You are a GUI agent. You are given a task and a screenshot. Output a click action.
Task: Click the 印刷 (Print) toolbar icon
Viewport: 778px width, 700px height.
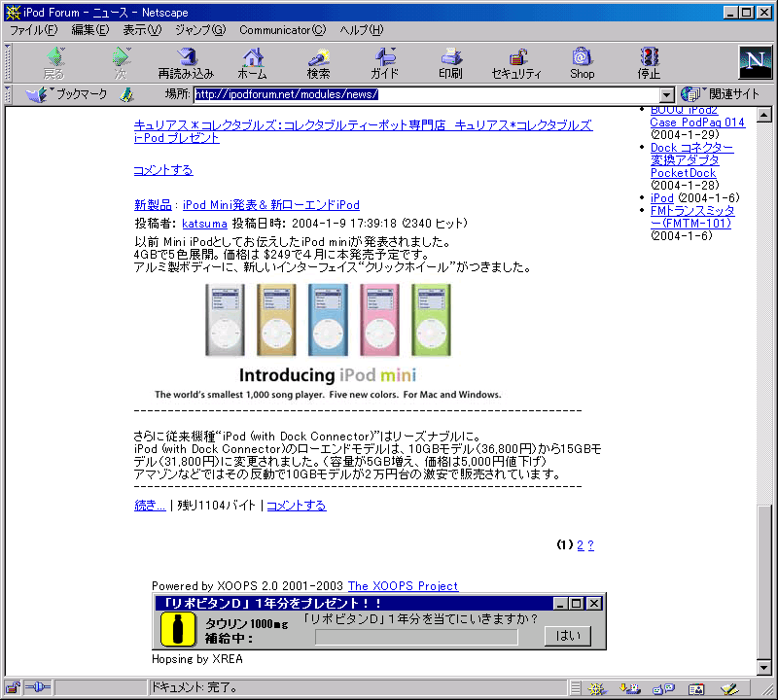[450, 63]
